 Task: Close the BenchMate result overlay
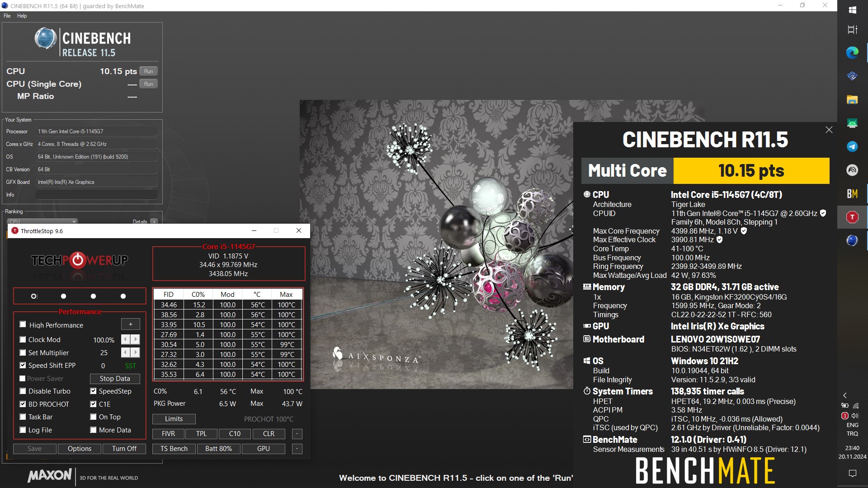point(829,130)
